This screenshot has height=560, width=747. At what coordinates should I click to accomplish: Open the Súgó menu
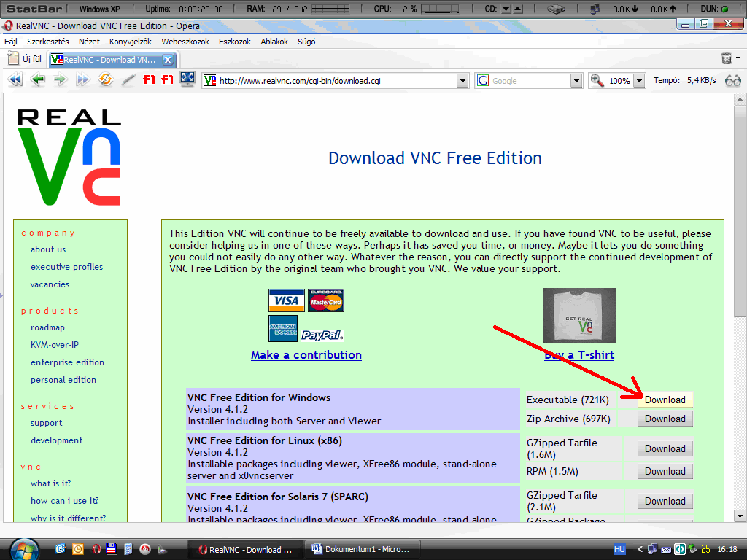point(306,42)
